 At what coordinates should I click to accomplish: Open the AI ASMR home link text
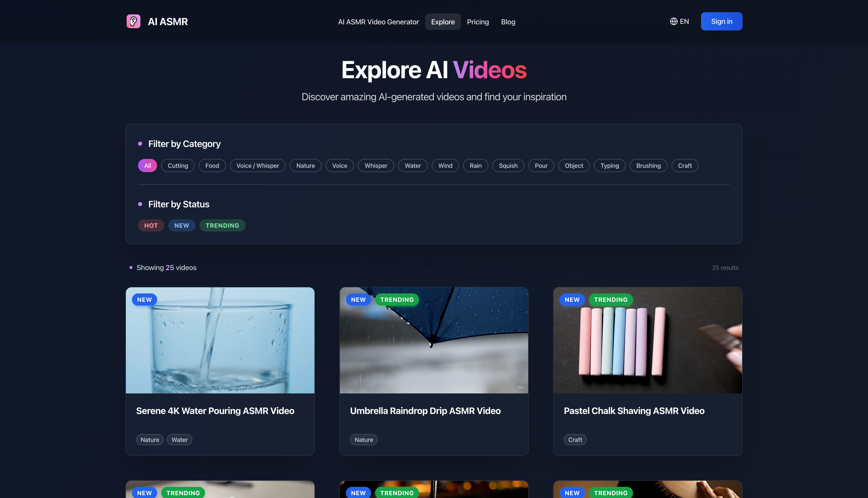168,22
